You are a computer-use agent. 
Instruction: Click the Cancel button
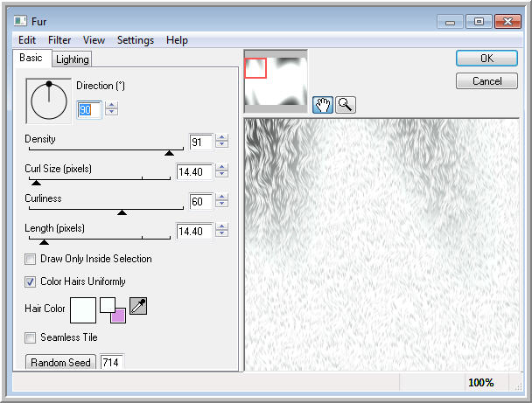pos(486,81)
